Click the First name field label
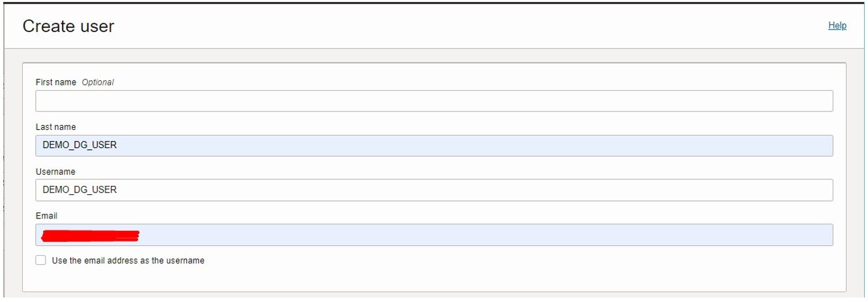 point(56,82)
